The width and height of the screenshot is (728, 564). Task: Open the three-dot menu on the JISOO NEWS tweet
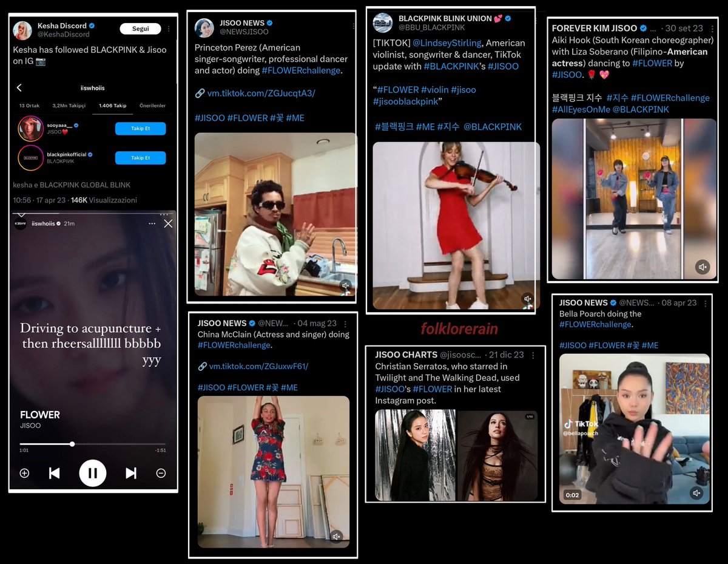353,25
